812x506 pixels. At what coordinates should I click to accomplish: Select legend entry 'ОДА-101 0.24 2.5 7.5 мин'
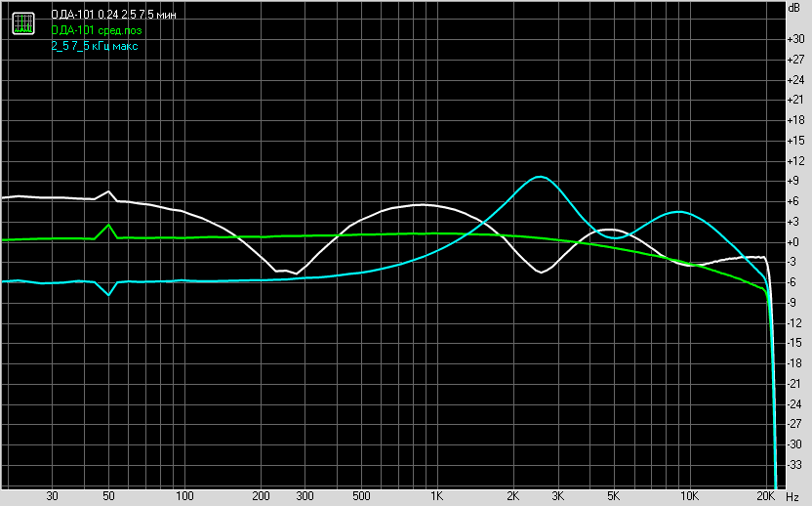pyautogui.click(x=114, y=15)
